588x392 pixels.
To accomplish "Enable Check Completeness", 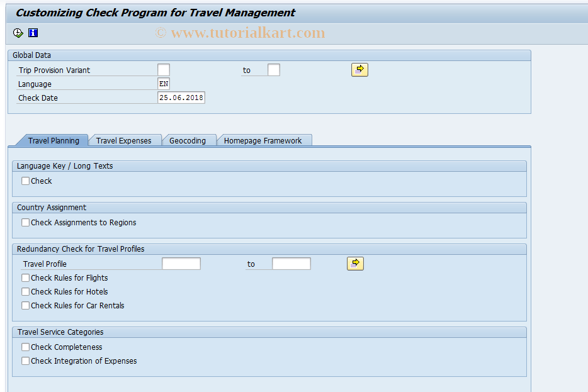I will coord(25,347).
